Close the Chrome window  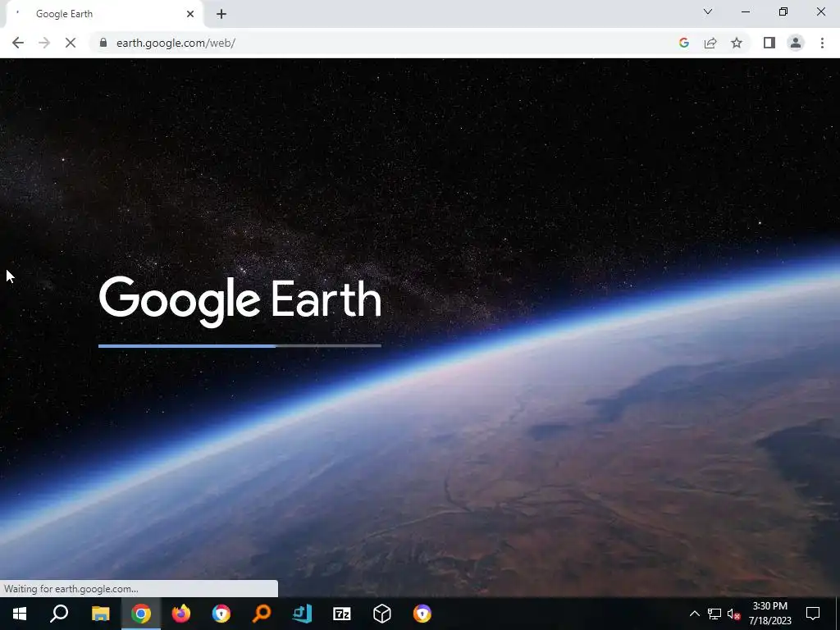point(820,11)
